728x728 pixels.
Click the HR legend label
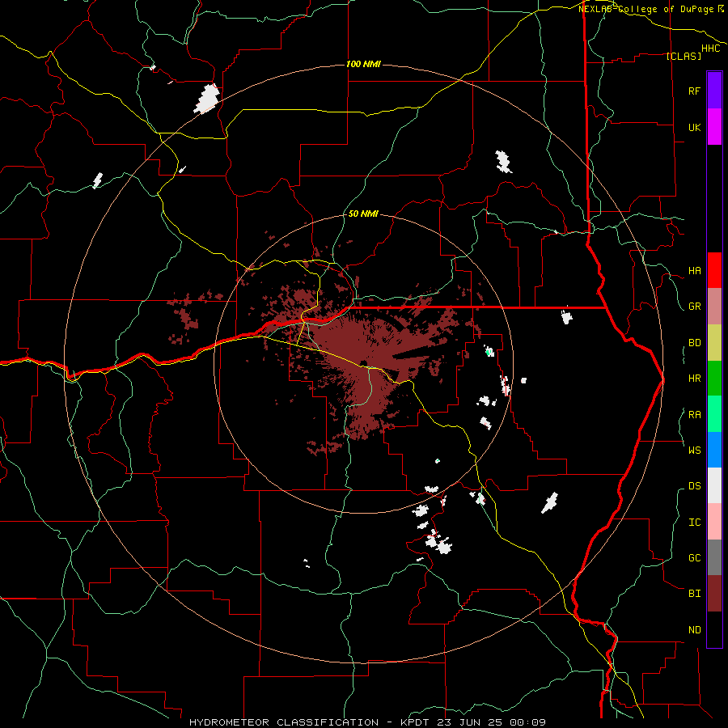tap(694, 379)
